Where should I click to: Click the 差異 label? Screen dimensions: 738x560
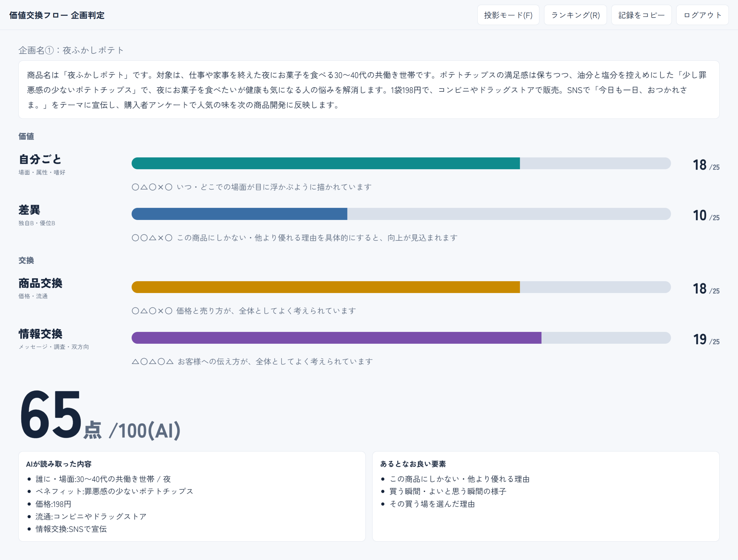tap(29, 210)
